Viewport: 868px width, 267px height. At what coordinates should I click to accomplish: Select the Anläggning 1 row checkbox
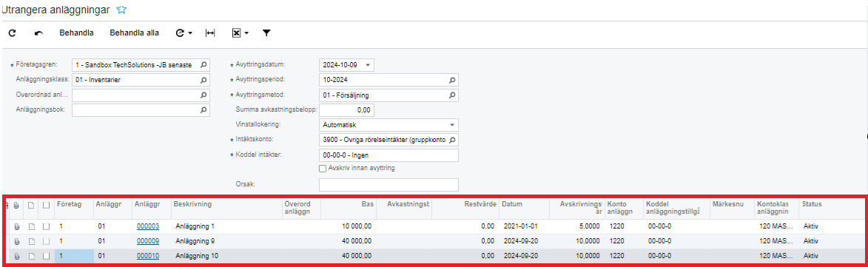(47, 226)
